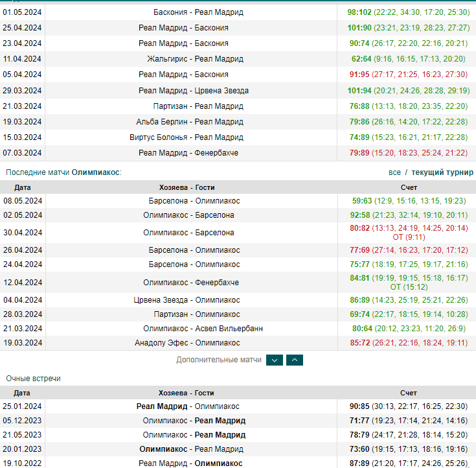
Task: Open Барселона - Олимпиакос match 08.05.2024
Action: click(194, 200)
